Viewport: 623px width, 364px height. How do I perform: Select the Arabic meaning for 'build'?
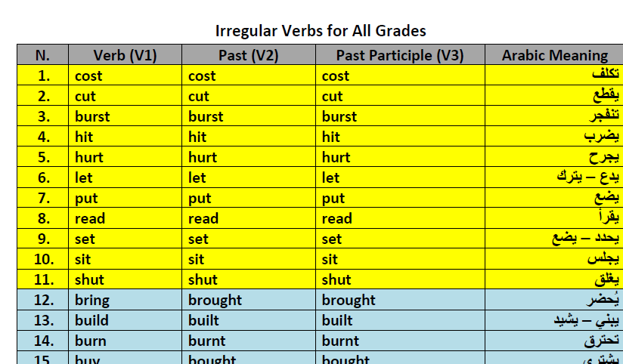tap(586, 320)
